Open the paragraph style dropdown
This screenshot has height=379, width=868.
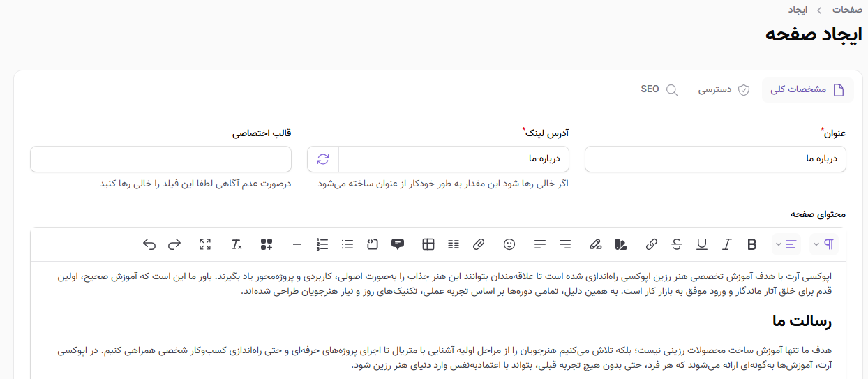click(x=825, y=244)
